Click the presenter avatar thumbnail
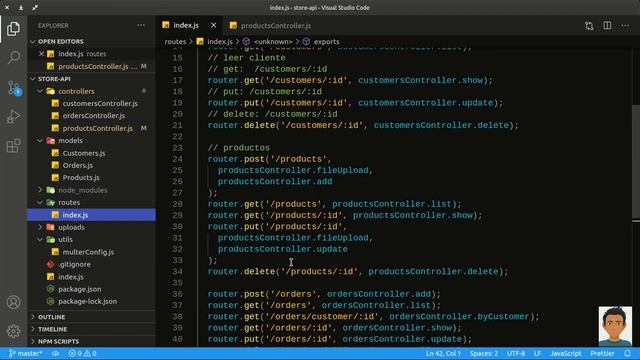This screenshot has width=640, height=360. [x=615, y=327]
